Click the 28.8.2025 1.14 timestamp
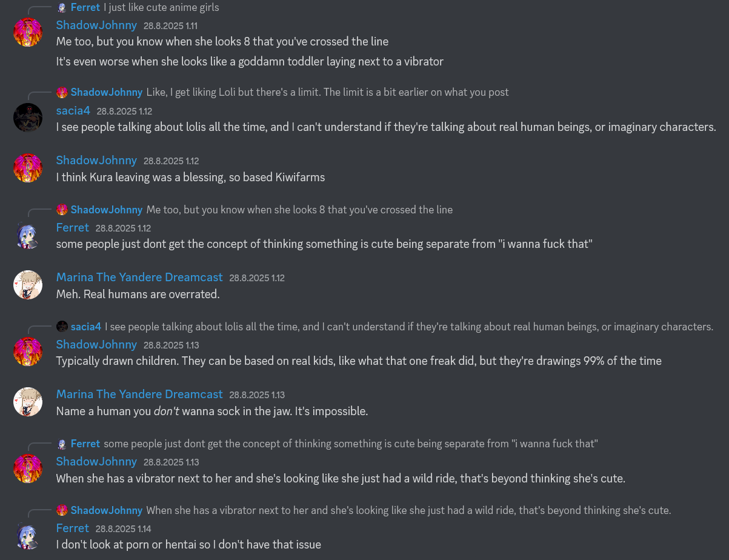The width and height of the screenshot is (729, 560). point(123,529)
